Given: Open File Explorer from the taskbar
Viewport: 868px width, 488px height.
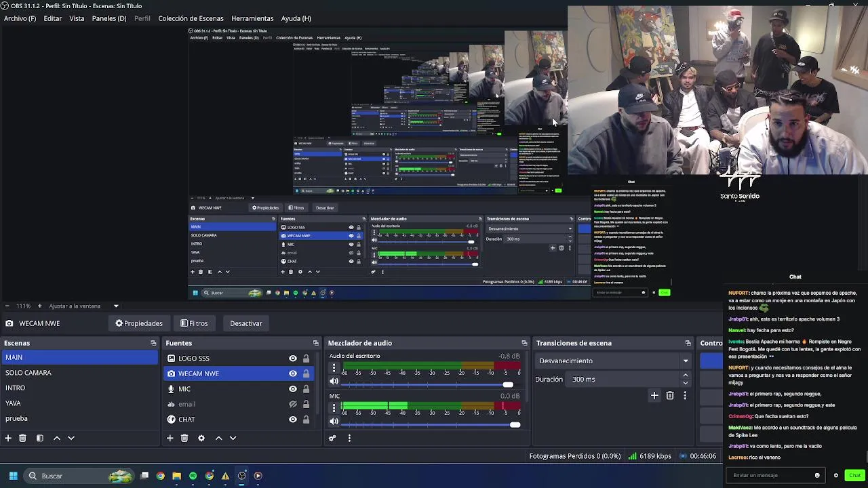Looking at the screenshot, I should coord(176,476).
